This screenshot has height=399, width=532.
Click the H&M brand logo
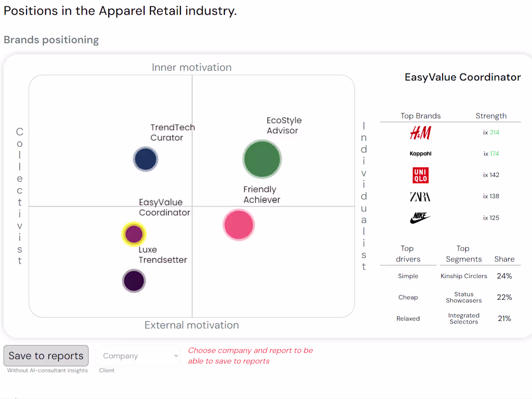(420, 133)
